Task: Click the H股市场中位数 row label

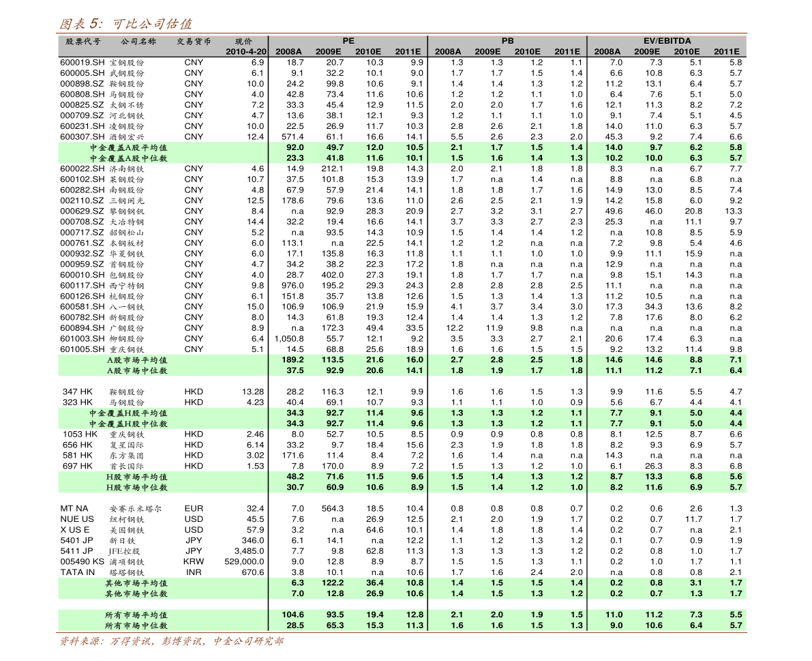Action: click(137, 488)
